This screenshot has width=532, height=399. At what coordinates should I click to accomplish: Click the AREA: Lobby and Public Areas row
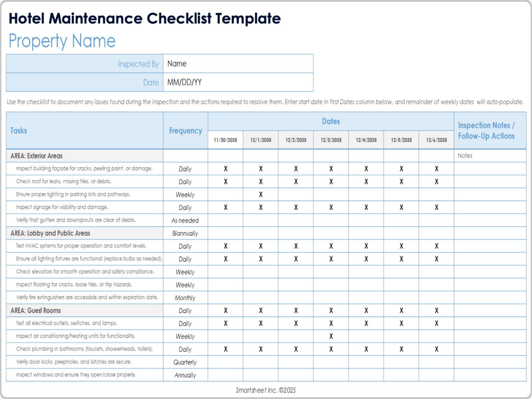pos(84,233)
